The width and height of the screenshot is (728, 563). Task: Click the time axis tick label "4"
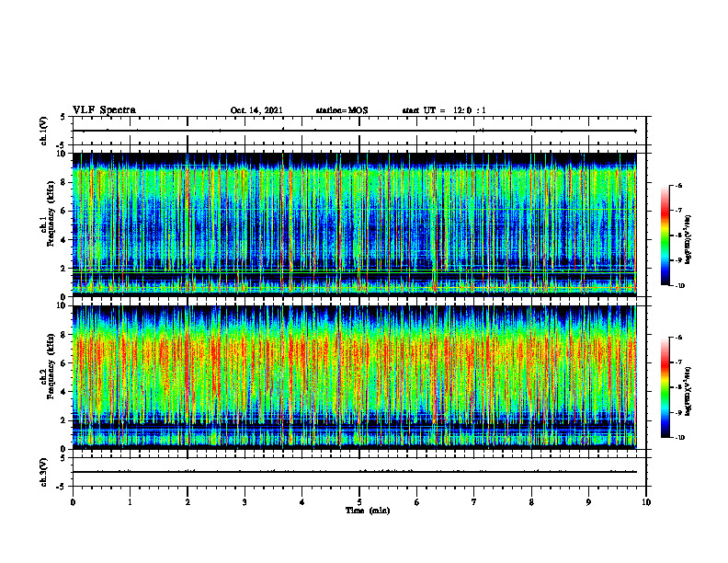click(302, 502)
